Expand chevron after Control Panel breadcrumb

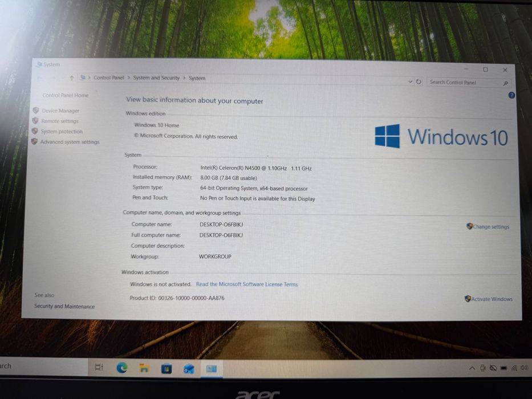coord(129,78)
